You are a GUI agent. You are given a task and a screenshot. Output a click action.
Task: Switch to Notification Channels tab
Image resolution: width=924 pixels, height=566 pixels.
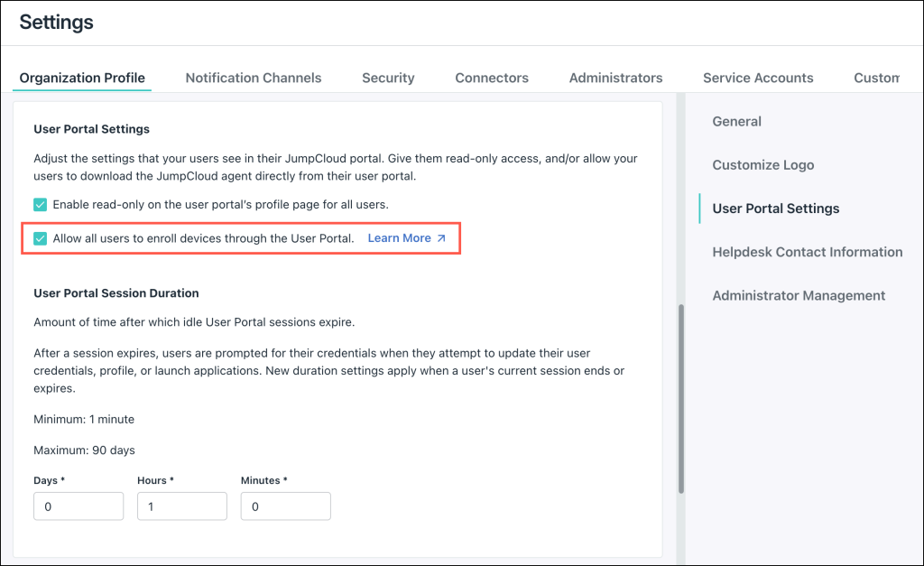(254, 78)
